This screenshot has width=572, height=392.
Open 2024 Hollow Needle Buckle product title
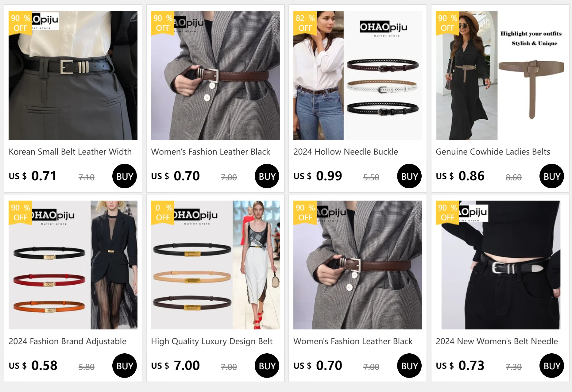346,152
